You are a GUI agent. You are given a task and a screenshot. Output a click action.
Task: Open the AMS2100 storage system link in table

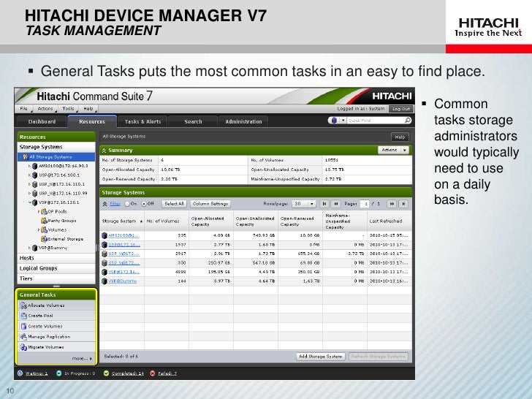pos(123,235)
